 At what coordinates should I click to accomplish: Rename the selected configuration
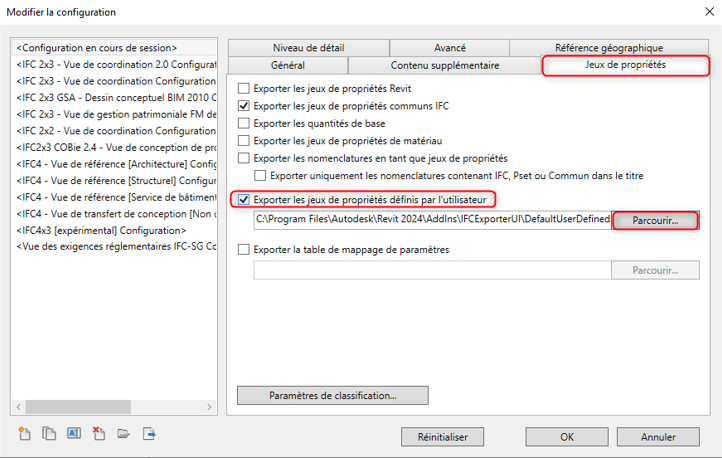coord(74,433)
